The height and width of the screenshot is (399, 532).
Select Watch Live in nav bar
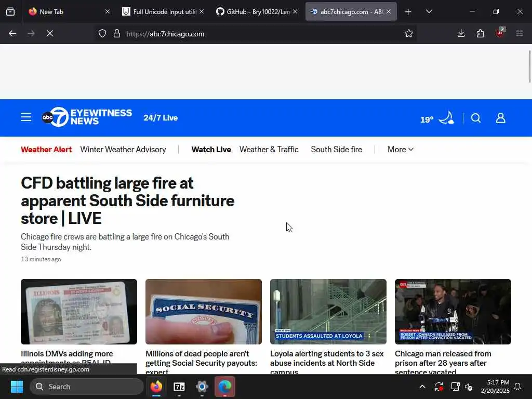click(x=211, y=150)
